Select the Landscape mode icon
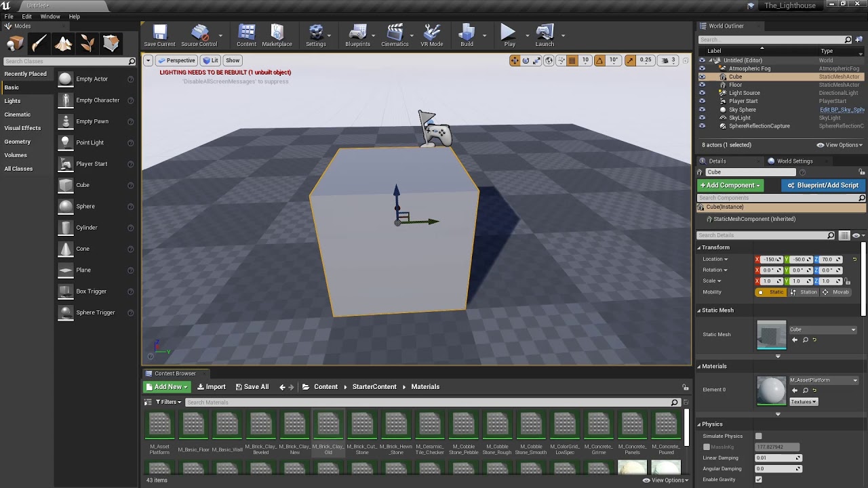The height and width of the screenshot is (488, 868). click(x=63, y=44)
